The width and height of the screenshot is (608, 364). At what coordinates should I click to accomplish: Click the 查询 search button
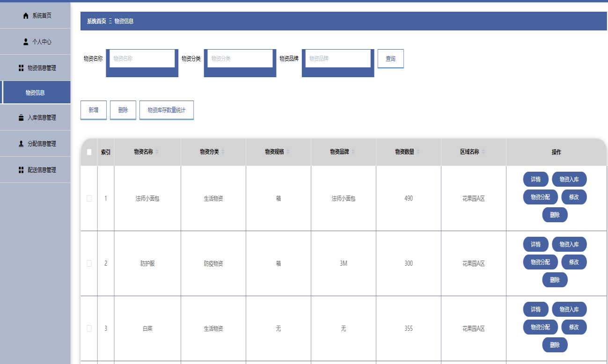pyautogui.click(x=390, y=58)
